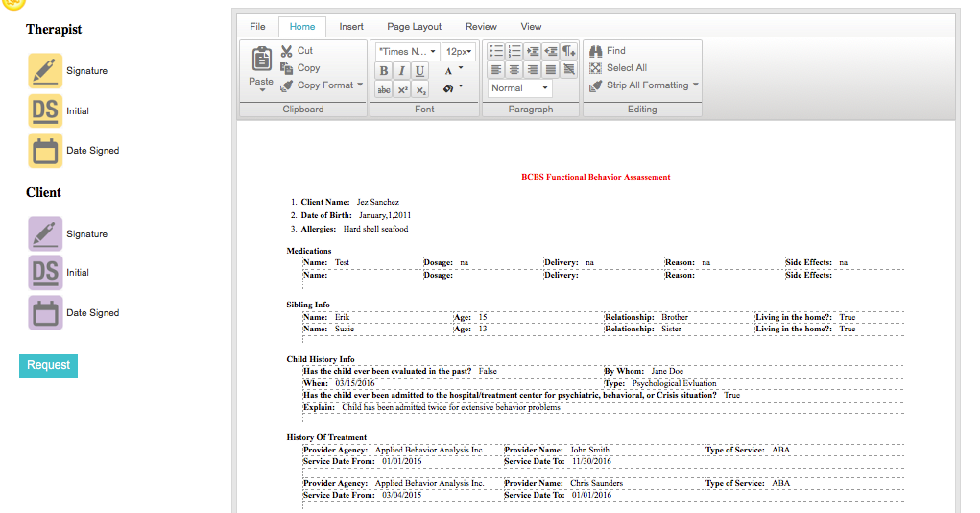Select the Therapist Initial DS icon

pos(45,110)
